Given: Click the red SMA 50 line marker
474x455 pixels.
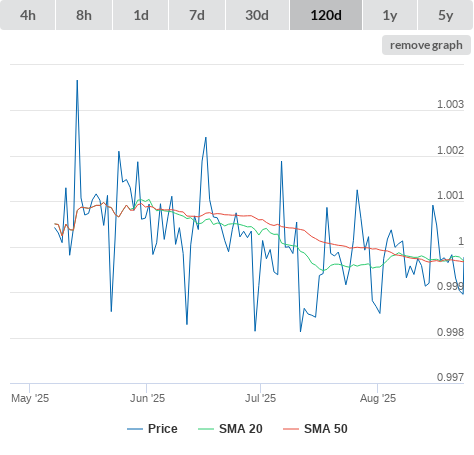Looking at the screenshot, I should click(x=291, y=429).
